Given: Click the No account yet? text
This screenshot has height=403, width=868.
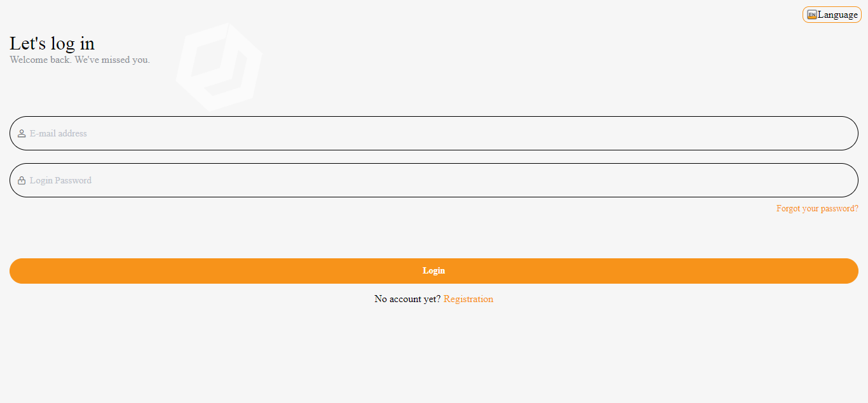Looking at the screenshot, I should coord(407,299).
